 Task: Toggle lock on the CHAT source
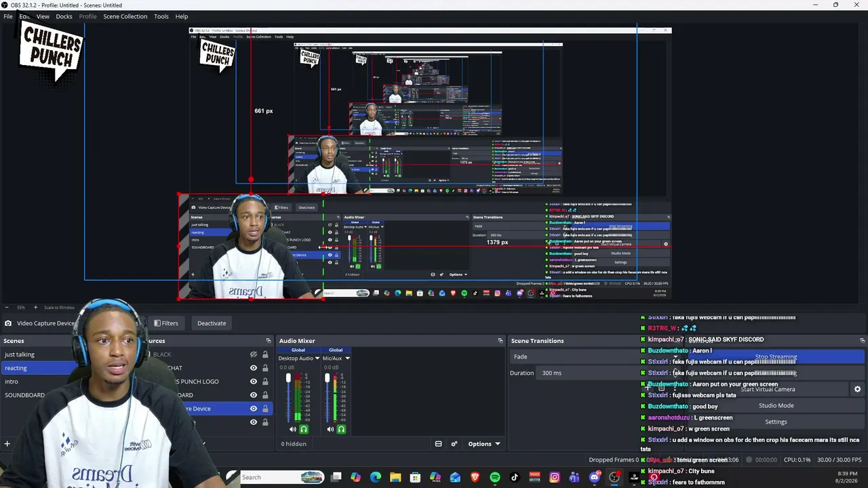[265, 368]
